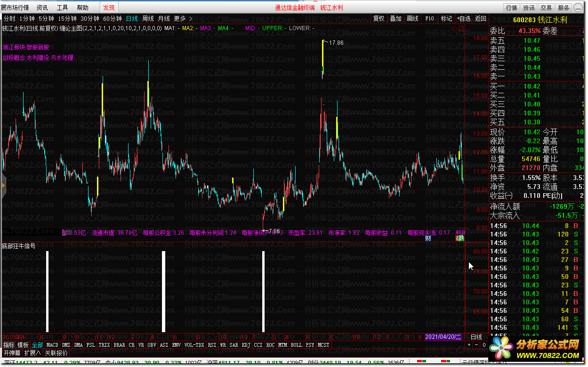Click stock code 600283 钱江水利 header
The image size is (588, 367).
tap(540, 20)
